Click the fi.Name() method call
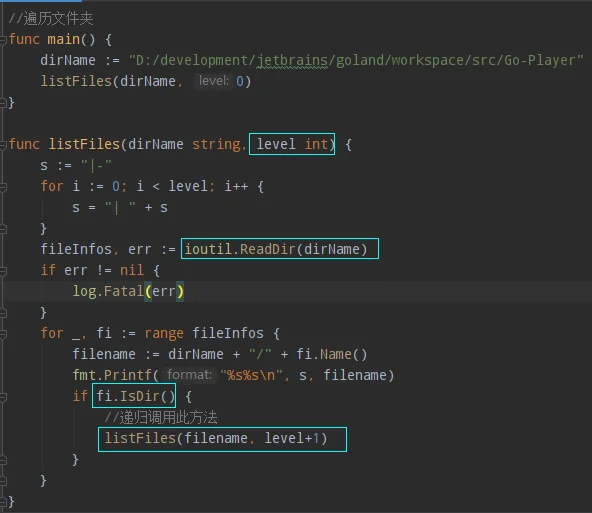The width and height of the screenshot is (592, 513). tap(331, 354)
